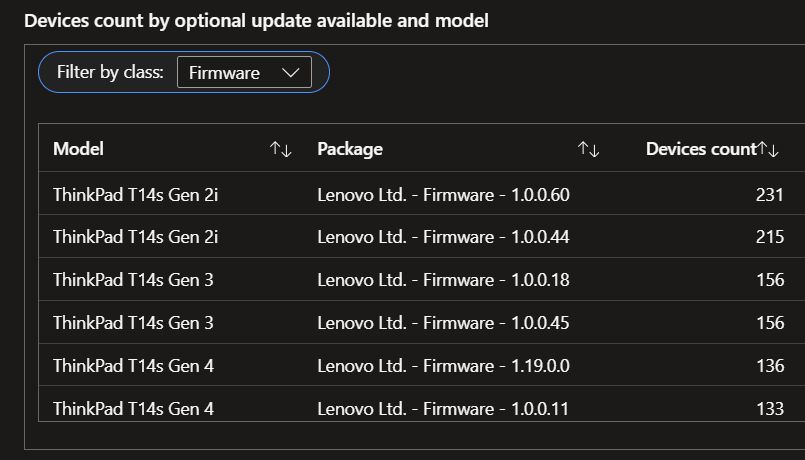Select ThinkPad T14s Gen 3 row with firmware 1.0.0.45
This screenshot has width=805, height=460.
(x=421, y=323)
